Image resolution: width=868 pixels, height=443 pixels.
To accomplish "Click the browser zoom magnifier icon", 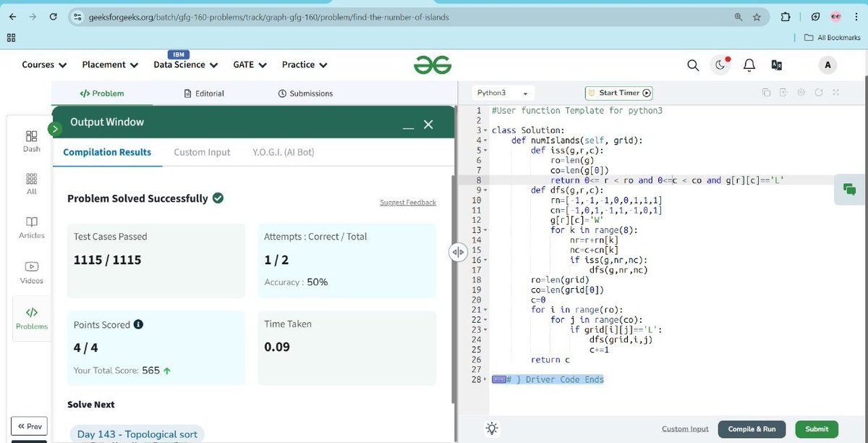I will pos(738,17).
